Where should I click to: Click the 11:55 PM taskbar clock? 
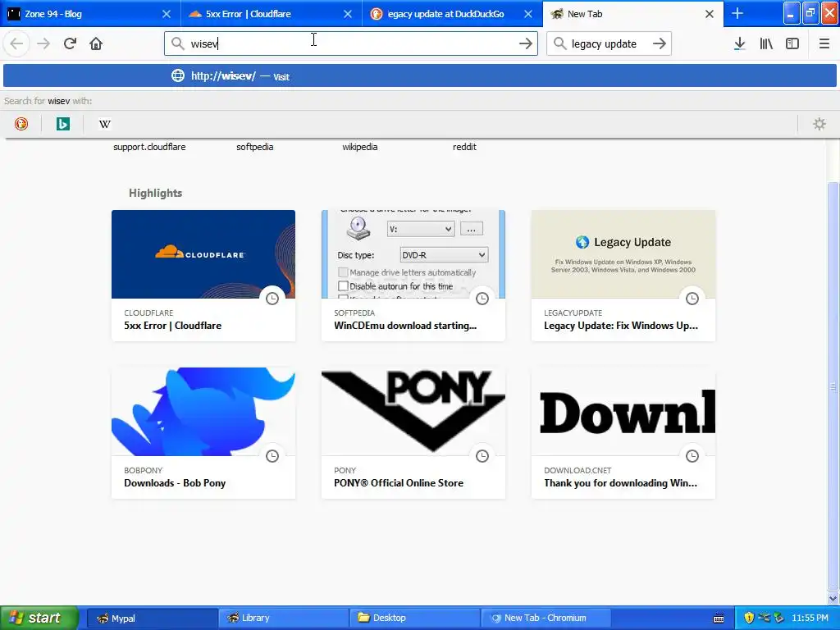[x=810, y=618]
